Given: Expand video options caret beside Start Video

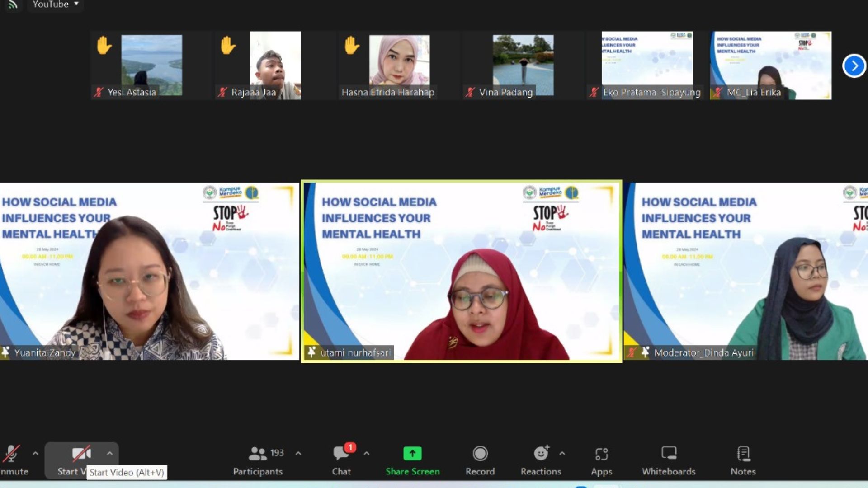Looking at the screenshot, I should click(109, 453).
